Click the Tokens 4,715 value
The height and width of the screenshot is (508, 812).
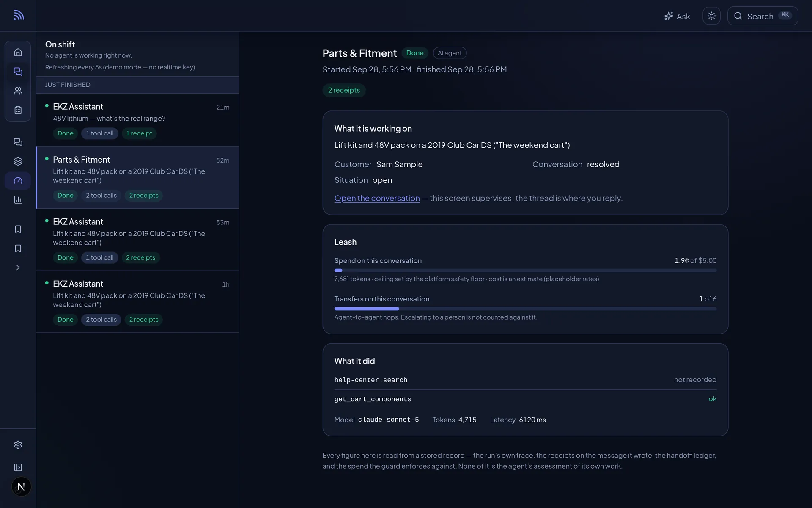(467, 420)
